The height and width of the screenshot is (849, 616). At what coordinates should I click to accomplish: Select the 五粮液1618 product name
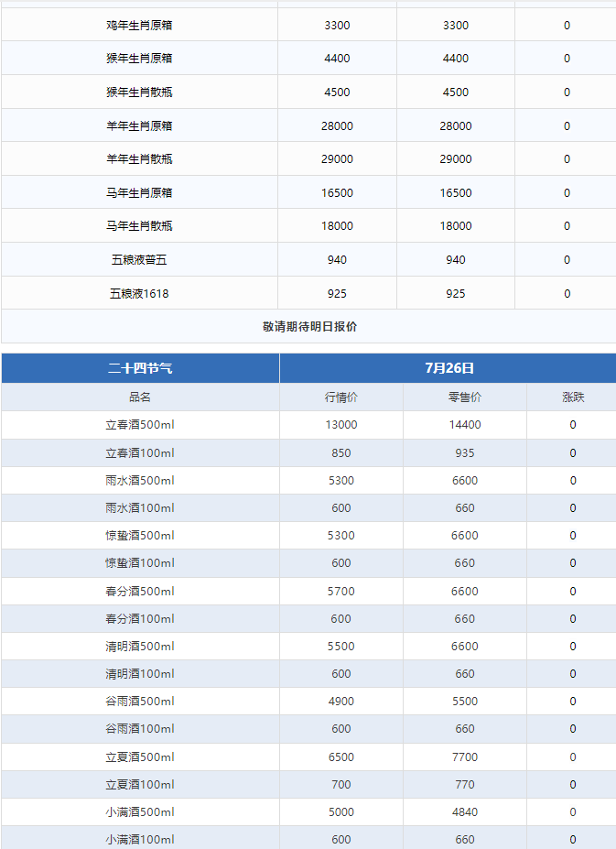click(x=139, y=293)
